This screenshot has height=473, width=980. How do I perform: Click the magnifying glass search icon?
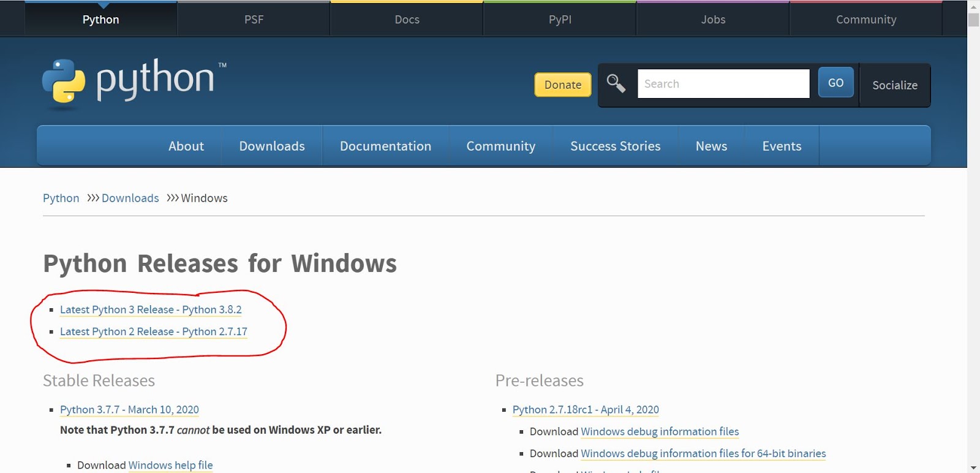(x=616, y=83)
